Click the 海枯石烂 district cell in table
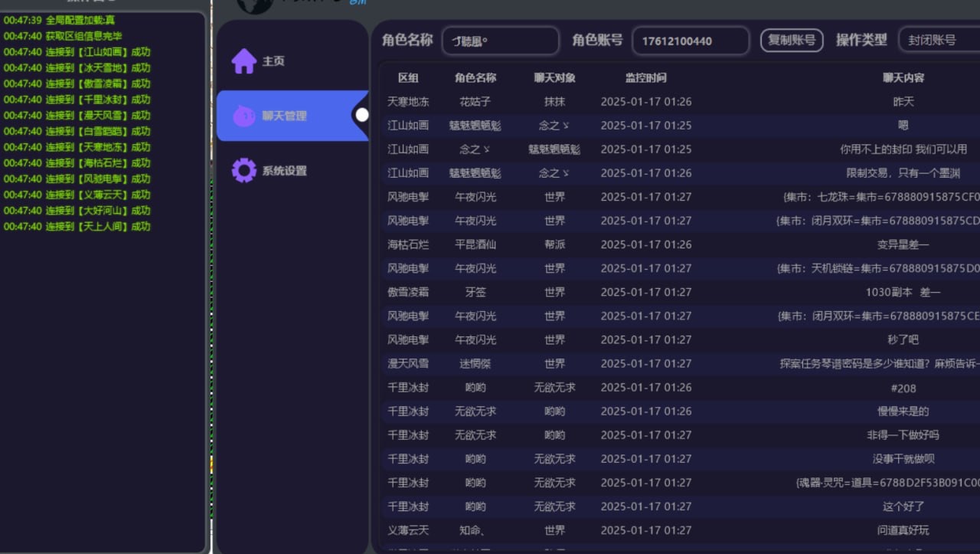This screenshot has height=554, width=980. 408,244
